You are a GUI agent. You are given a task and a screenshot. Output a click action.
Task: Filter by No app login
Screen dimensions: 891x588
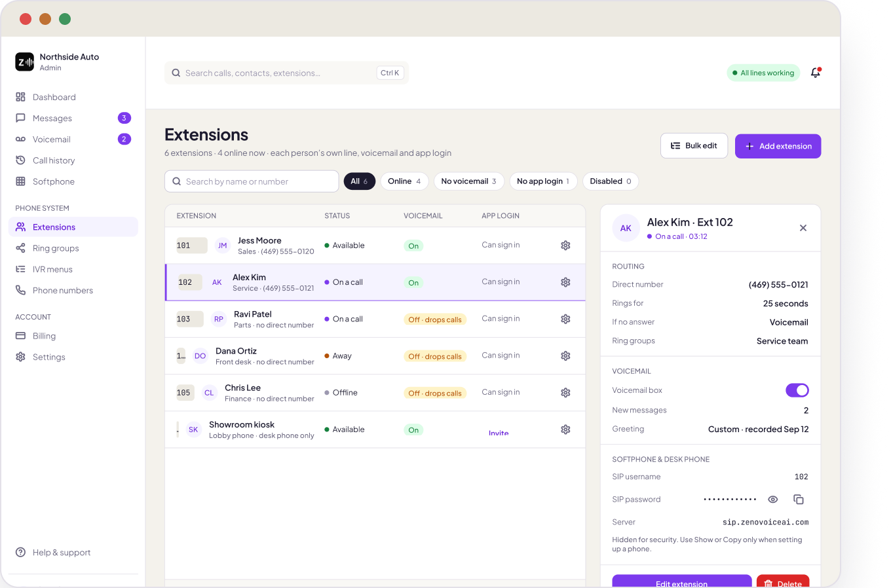543,181
